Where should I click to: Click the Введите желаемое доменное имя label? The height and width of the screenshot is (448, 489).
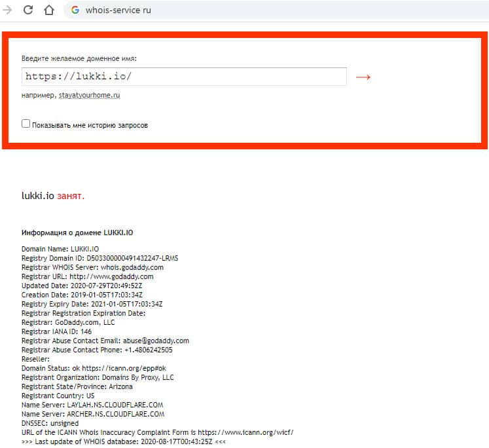tap(79, 59)
